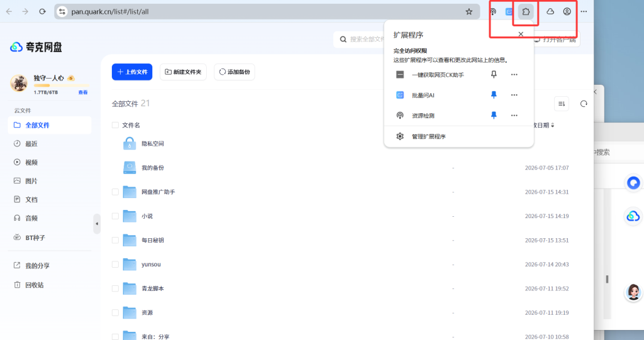Viewport: 644px width, 340px height.
Task: Open the browser profile account icon
Action: pos(567,11)
